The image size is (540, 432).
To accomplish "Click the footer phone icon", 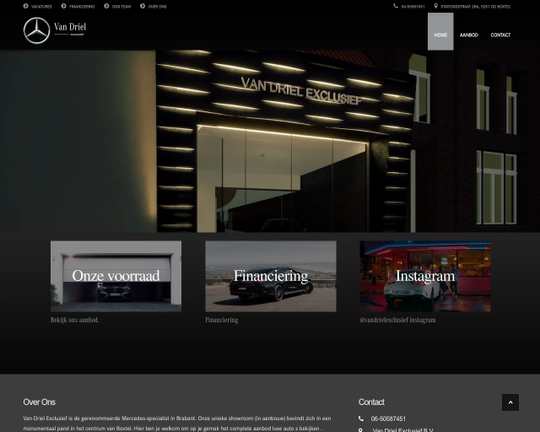I will coord(361,419).
